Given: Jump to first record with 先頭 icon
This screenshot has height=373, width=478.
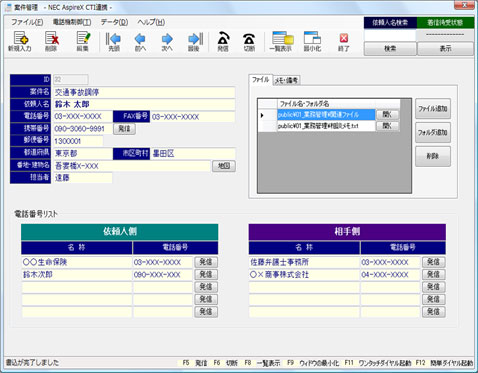Looking at the screenshot, I should tap(113, 41).
